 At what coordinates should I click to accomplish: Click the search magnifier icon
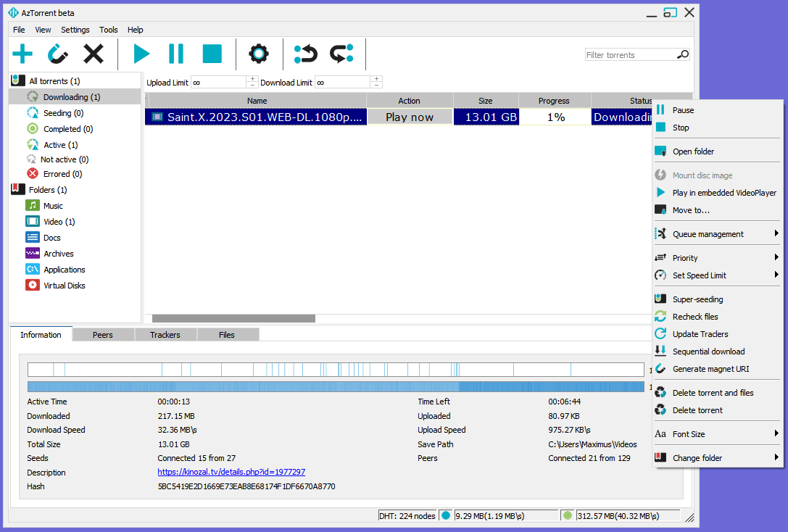point(683,54)
